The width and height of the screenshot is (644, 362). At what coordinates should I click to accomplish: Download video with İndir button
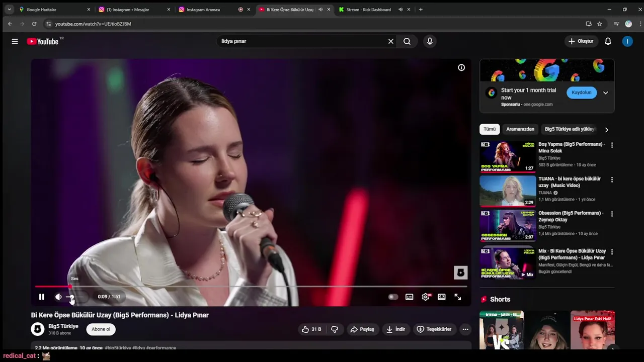(395, 329)
